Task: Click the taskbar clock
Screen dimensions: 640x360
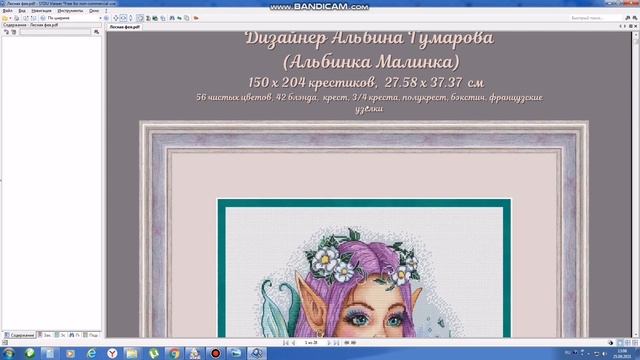Action: coord(622,353)
